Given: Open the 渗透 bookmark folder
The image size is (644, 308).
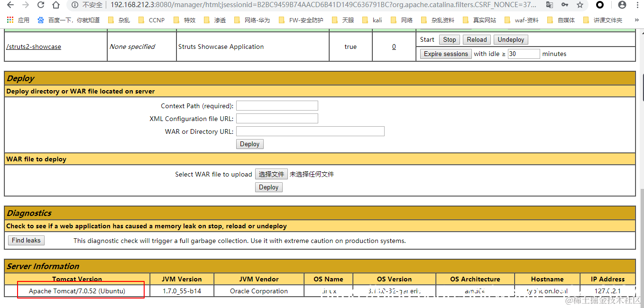Looking at the screenshot, I should coord(215,20).
